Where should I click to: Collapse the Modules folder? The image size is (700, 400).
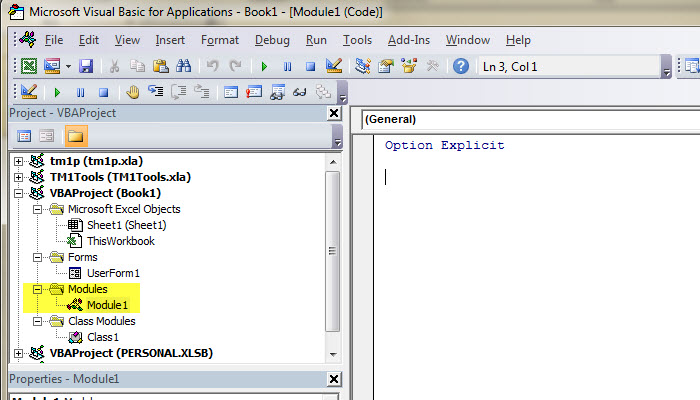[38, 289]
